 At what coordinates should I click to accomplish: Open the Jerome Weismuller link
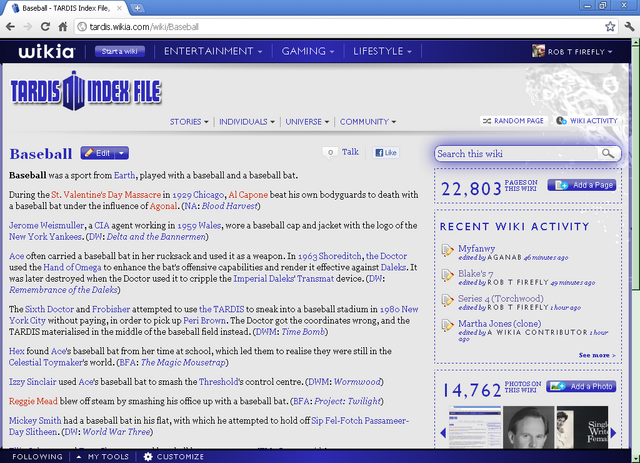pyautogui.click(x=47, y=225)
